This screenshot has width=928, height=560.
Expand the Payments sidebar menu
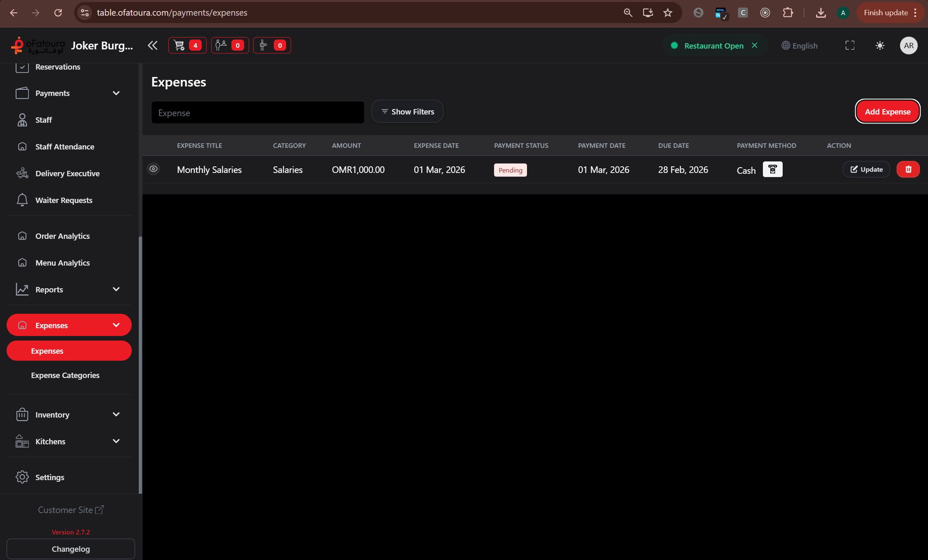(x=116, y=93)
